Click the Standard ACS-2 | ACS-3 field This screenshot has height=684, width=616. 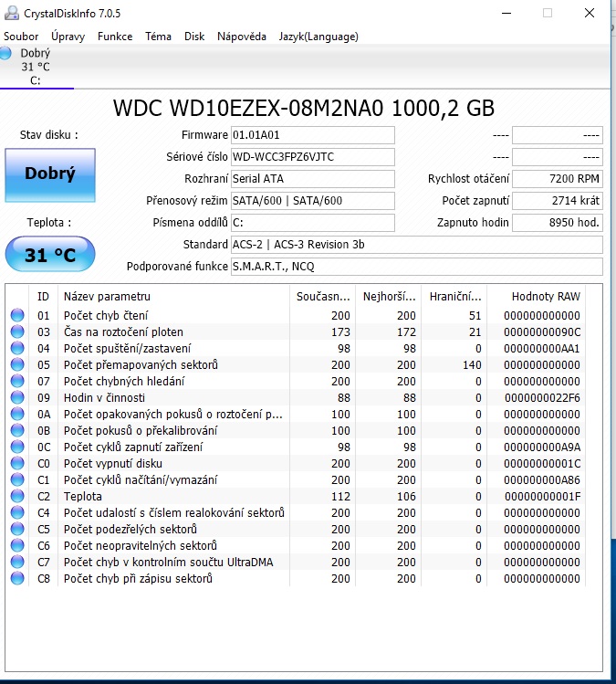tap(417, 245)
